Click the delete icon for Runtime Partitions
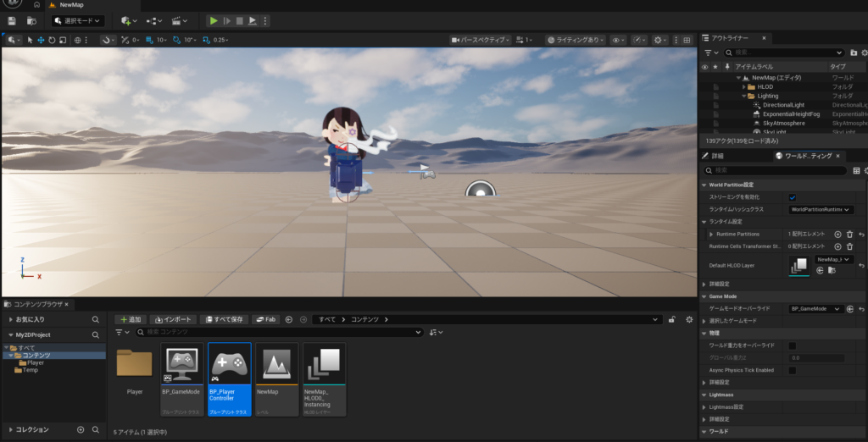Viewport: 868px width, 442px height. pyautogui.click(x=849, y=234)
